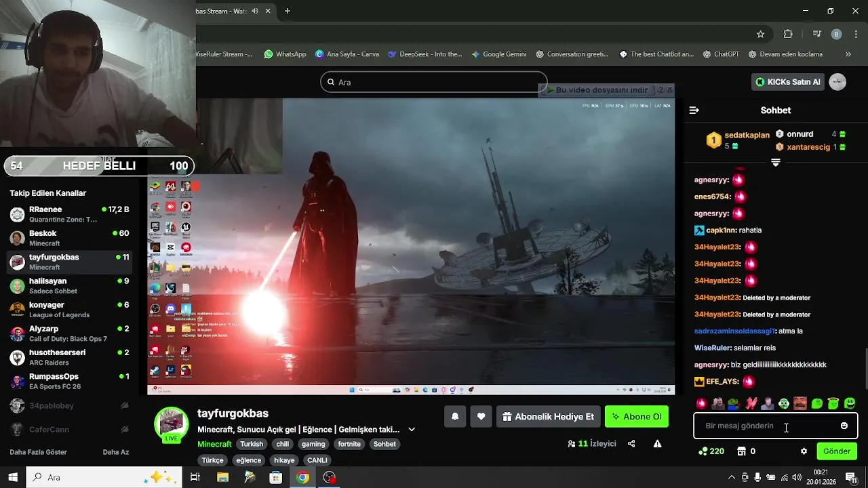This screenshot has height=488, width=868.
Task: Open the ChatGPT bookmark
Action: pos(722,54)
